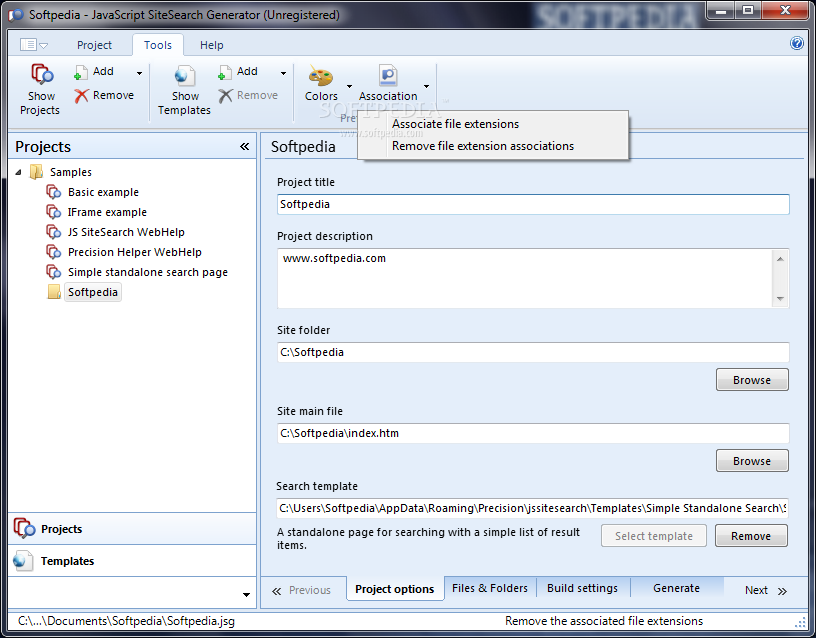This screenshot has width=816, height=638.
Task: Select Precision Helper WebHelp tree item
Action: click(134, 252)
